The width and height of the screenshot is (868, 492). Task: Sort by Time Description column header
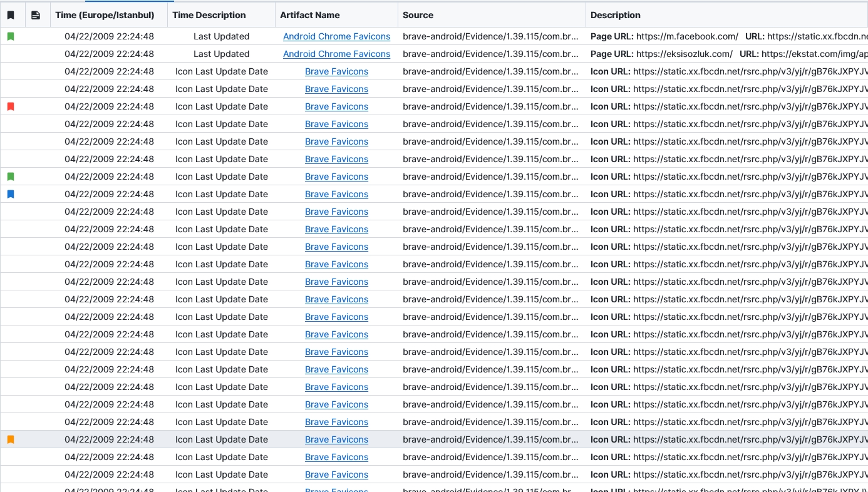pos(209,15)
